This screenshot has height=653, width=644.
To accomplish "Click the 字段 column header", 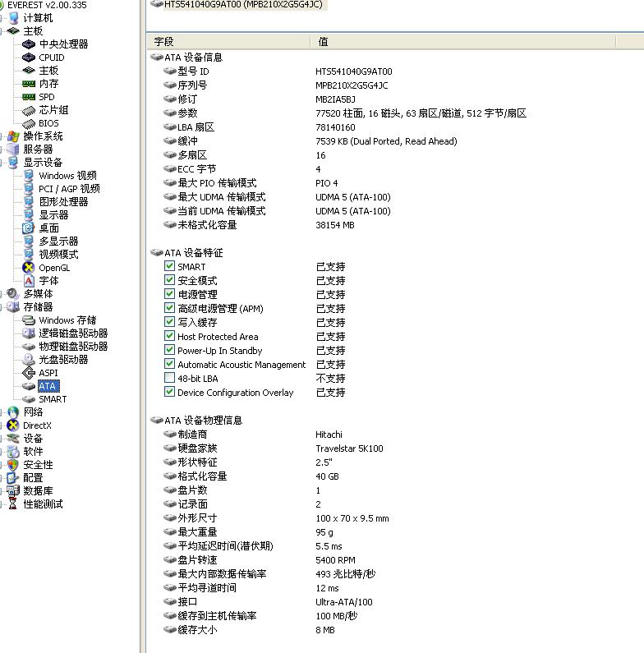I will 228,42.
